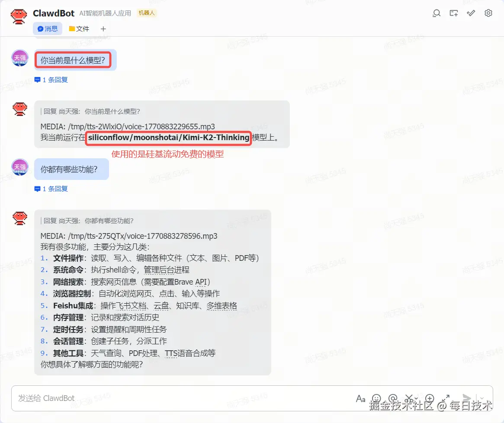This screenshot has height=423, width=504.
Task: Click reply icon under '你都有哪些功能?'
Action: pyautogui.click(x=37, y=189)
